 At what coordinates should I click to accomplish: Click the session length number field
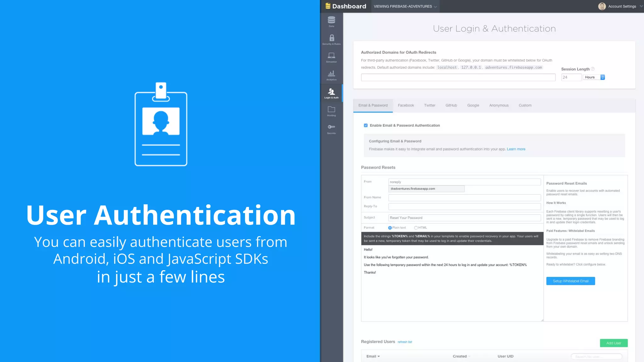pyautogui.click(x=571, y=77)
